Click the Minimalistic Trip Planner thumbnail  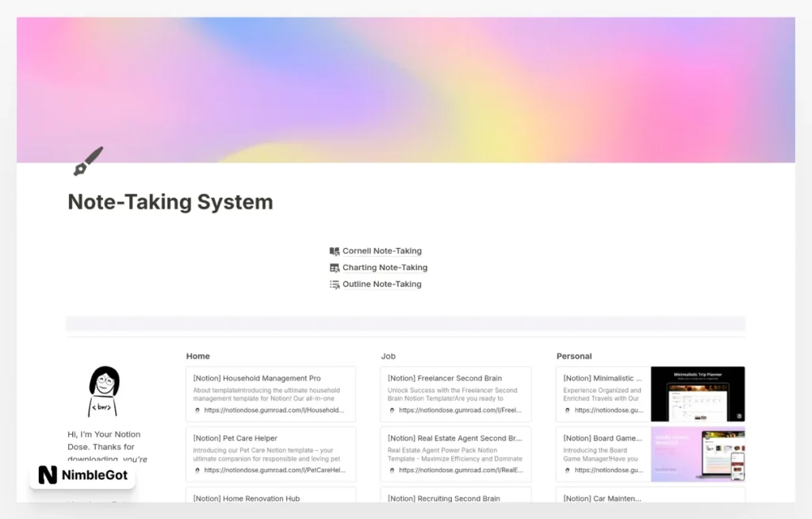(697, 393)
